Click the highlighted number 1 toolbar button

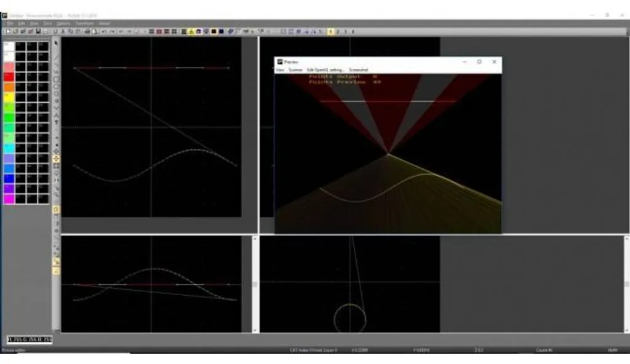click(x=330, y=31)
